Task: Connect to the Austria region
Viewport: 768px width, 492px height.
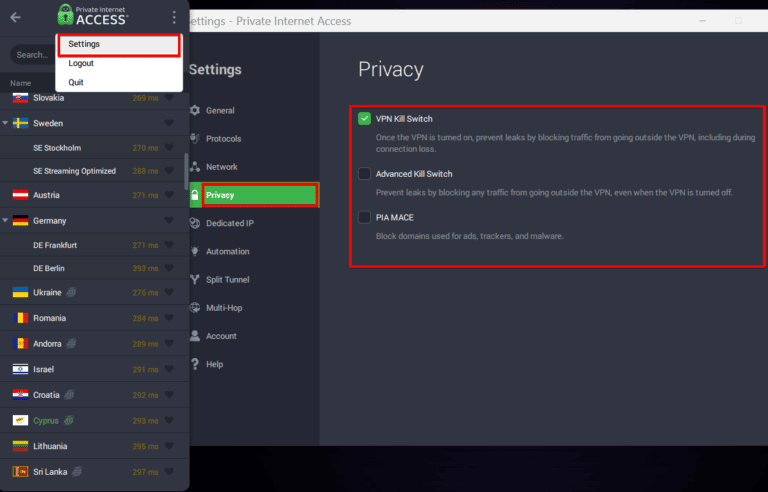Action: [93, 195]
